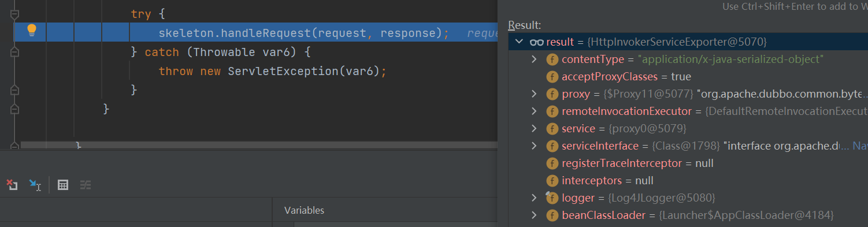Toggle the fold marker beside the catch line
868x227 pixels.
tap(15, 52)
